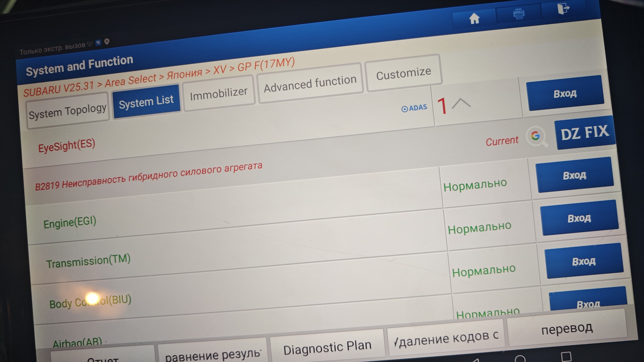Select the Transmission(TM) row label
The width and height of the screenshot is (644, 362).
coord(88,261)
